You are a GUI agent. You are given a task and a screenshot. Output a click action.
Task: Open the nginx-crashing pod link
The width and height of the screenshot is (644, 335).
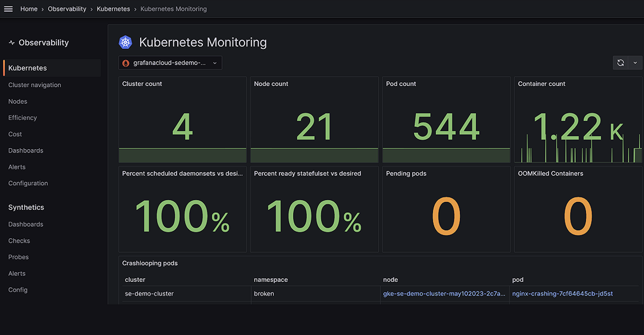(562, 294)
